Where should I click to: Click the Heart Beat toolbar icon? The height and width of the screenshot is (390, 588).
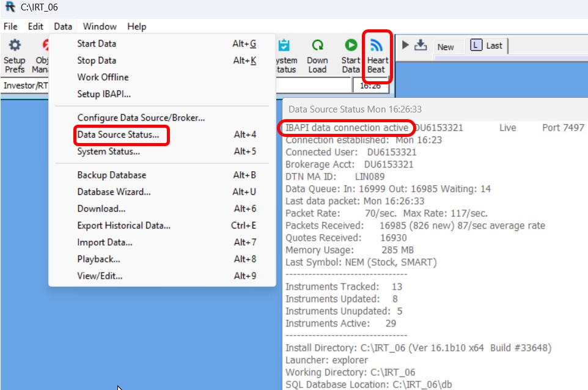(377, 46)
